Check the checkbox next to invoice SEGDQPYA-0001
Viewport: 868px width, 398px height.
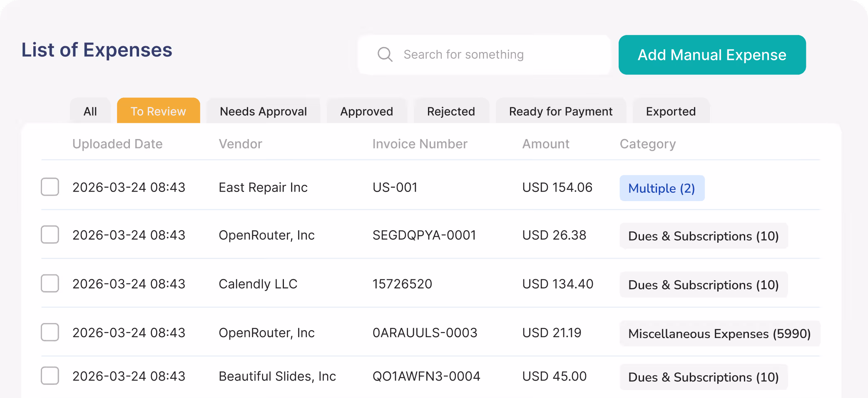(x=50, y=235)
